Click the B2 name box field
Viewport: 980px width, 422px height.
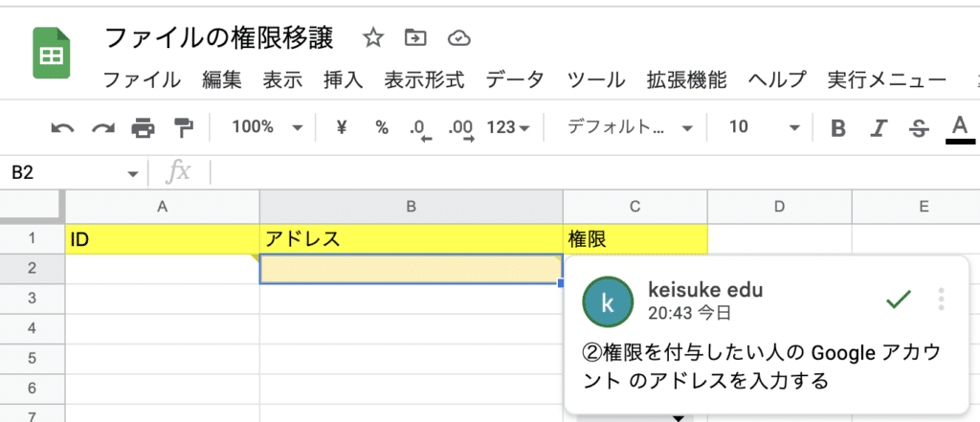[x=73, y=173]
